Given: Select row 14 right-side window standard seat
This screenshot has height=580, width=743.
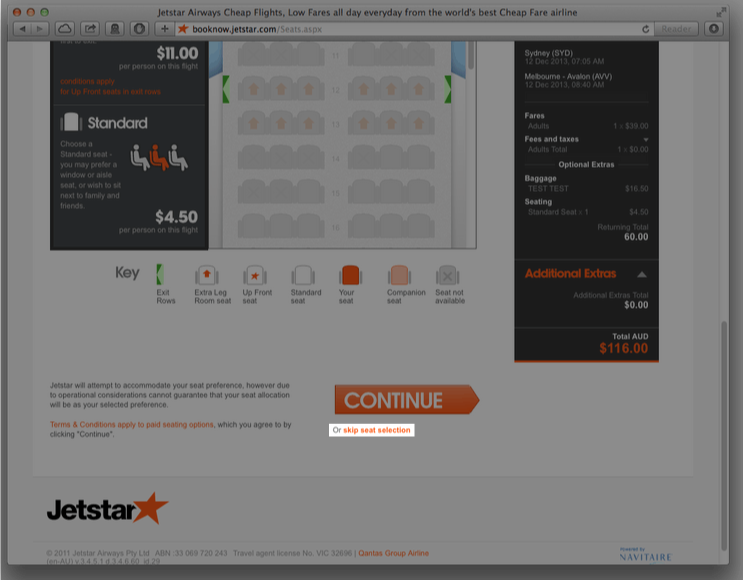Looking at the screenshot, I should [x=419, y=158].
